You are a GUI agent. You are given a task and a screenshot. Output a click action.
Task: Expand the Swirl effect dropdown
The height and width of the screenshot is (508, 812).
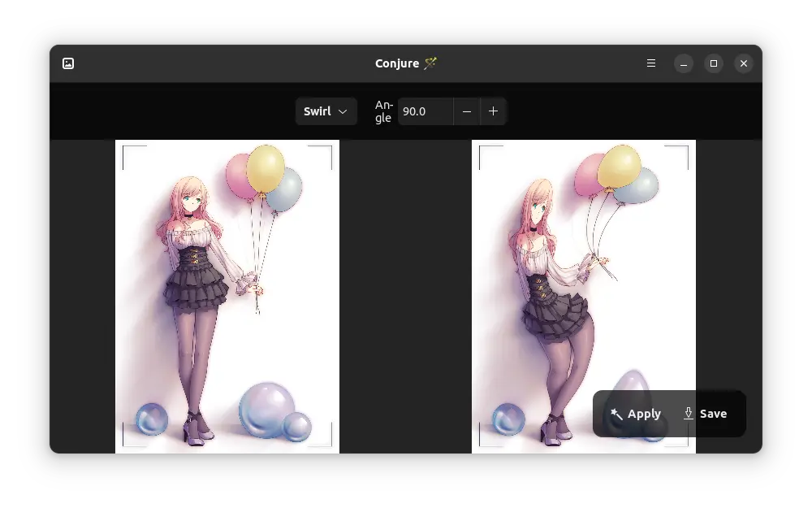(326, 111)
